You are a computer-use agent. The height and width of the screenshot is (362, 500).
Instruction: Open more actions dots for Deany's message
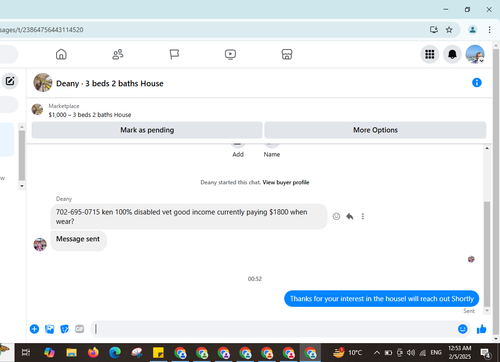click(363, 217)
